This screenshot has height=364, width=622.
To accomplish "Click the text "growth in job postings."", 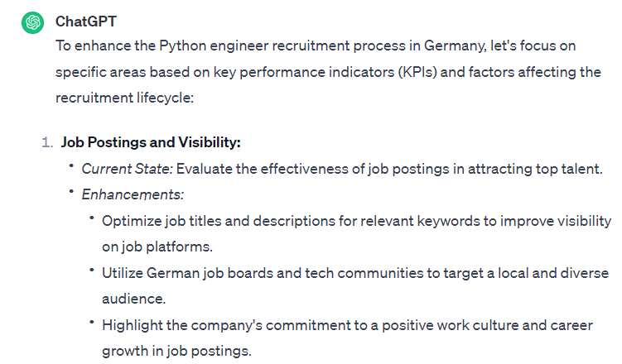I will tap(176, 350).
